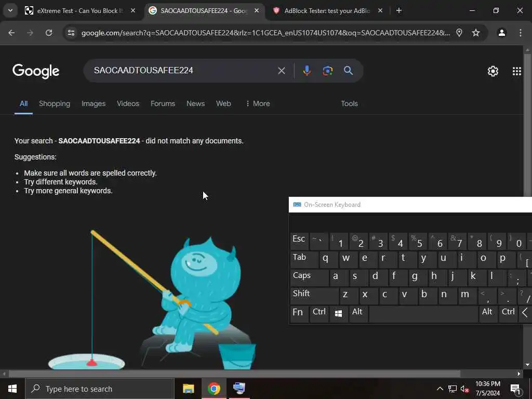Click the vertical page scrollbar
This screenshot has height=399, width=532.
[527, 126]
